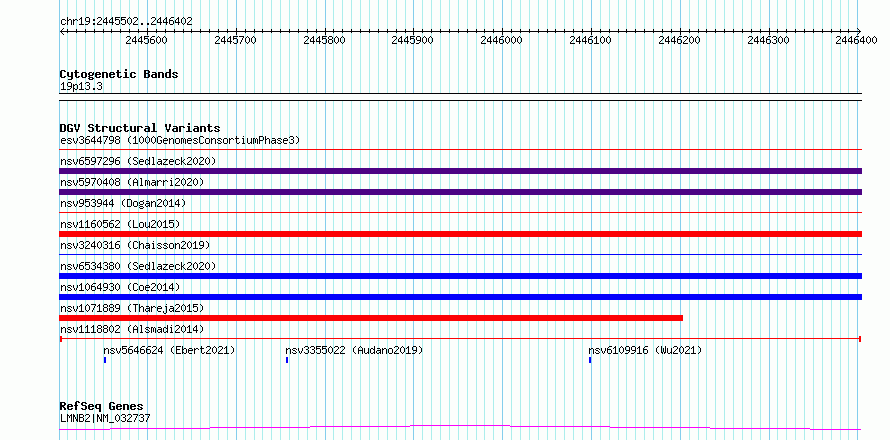Click the chr19:2445502..2446402 region label
This screenshot has height=440, width=890.
[x=126, y=22]
